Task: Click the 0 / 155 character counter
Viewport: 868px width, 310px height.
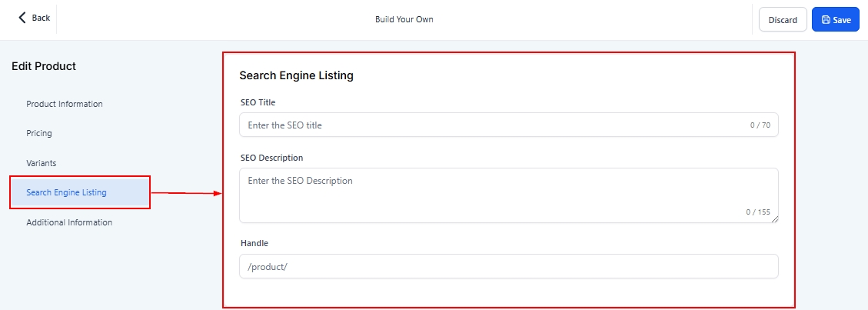Action: coord(757,212)
